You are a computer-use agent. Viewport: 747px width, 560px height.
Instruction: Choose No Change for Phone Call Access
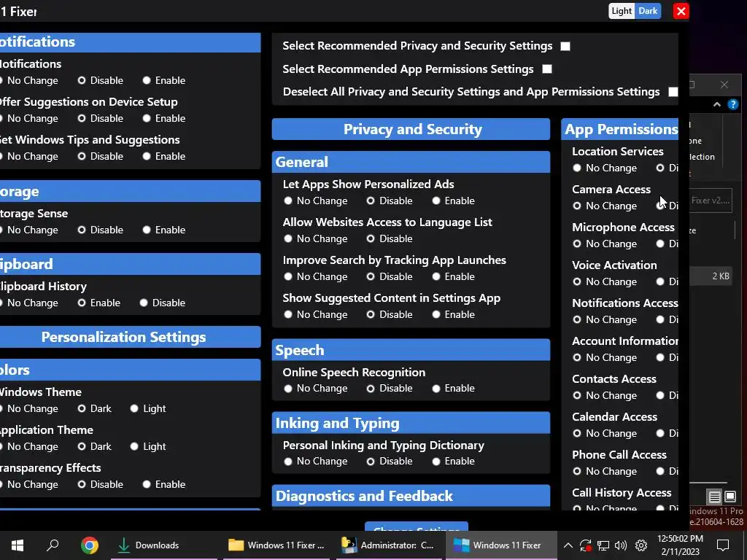click(x=577, y=471)
